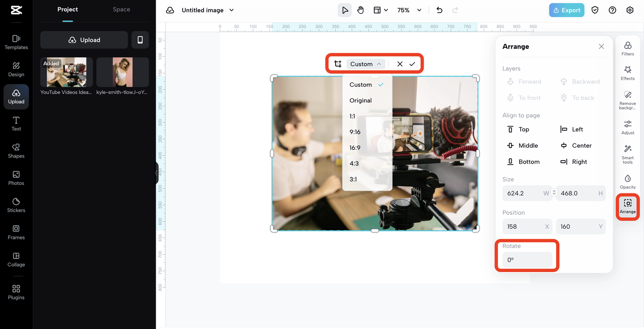Select the pointer Select tool
This screenshot has width=644, height=329.
coord(345,10)
